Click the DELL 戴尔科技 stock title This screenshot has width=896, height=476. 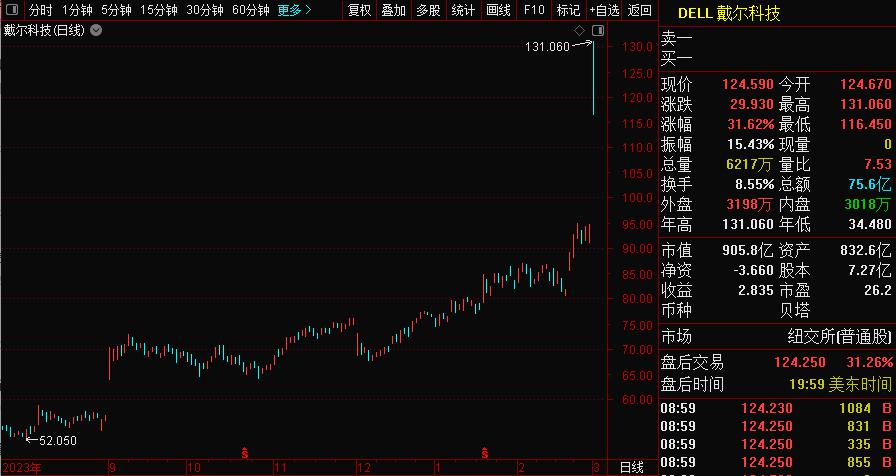729,13
